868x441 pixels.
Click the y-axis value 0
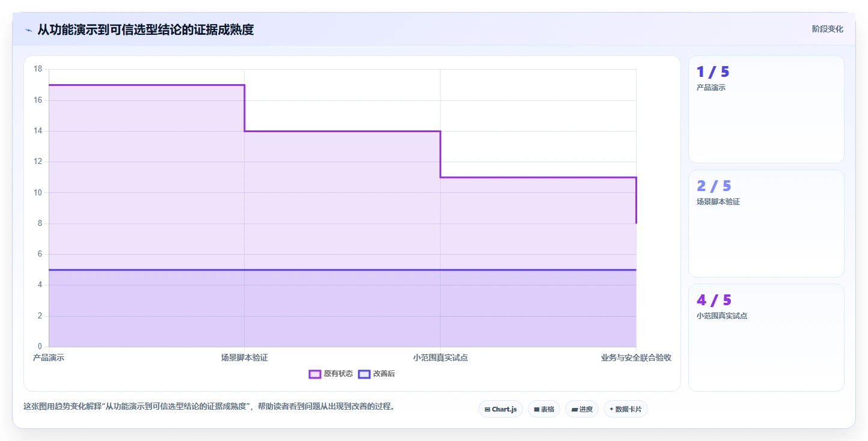[x=40, y=347]
